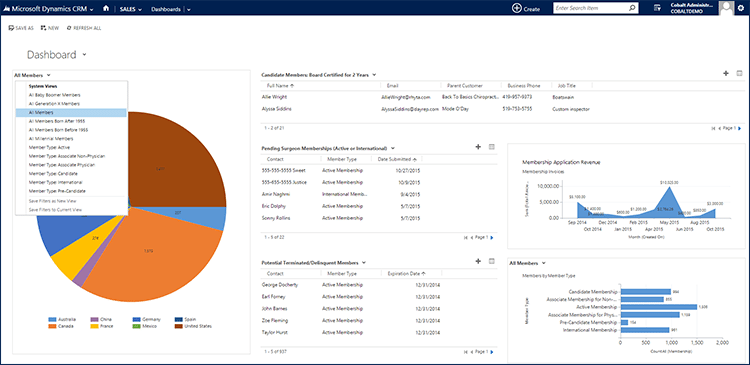Click the United States legend color swatch
The image size is (750, 365).
click(x=178, y=326)
